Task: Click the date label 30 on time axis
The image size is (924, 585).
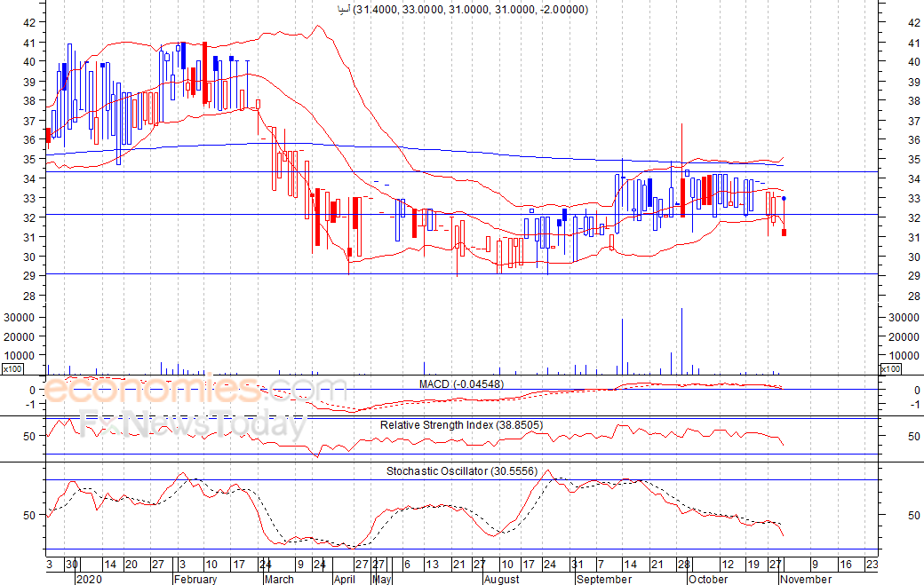Action: point(72,565)
